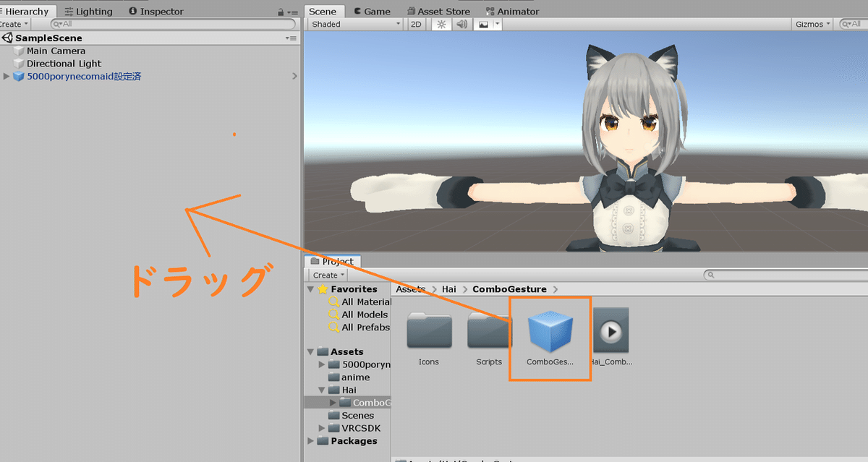Click the Inspector tab info icon

(x=133, y=12)
